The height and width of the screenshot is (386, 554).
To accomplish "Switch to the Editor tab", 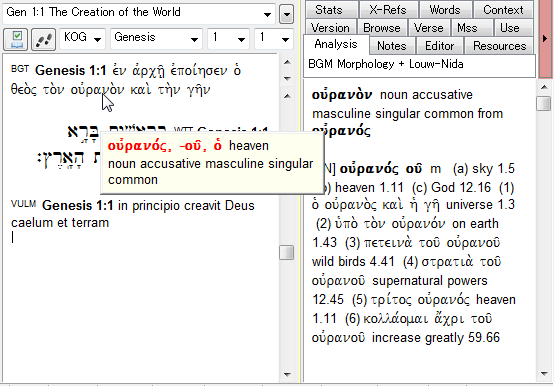I will click(440, 46).
